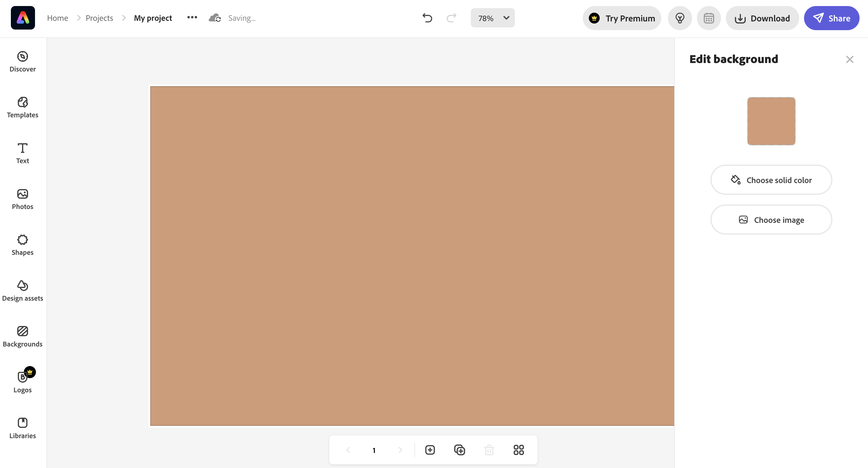The width and height of the screenshot is (868, 468).
Task: Open the Libraries panel
Action: coord(23,428)
